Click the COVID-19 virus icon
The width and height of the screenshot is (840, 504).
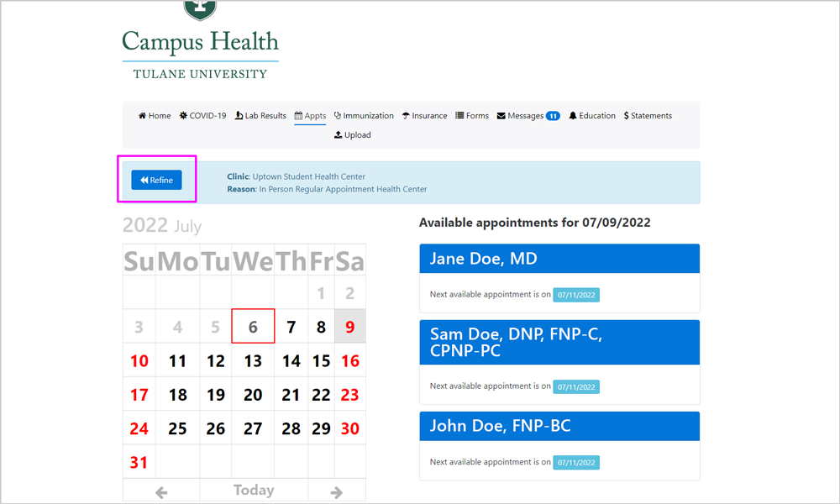click(183, 116)
